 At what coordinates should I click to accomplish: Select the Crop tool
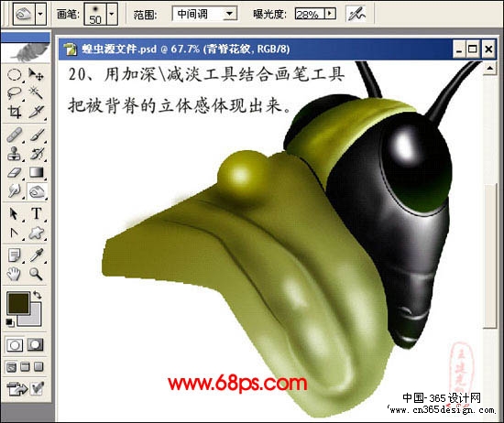[14, 112]
